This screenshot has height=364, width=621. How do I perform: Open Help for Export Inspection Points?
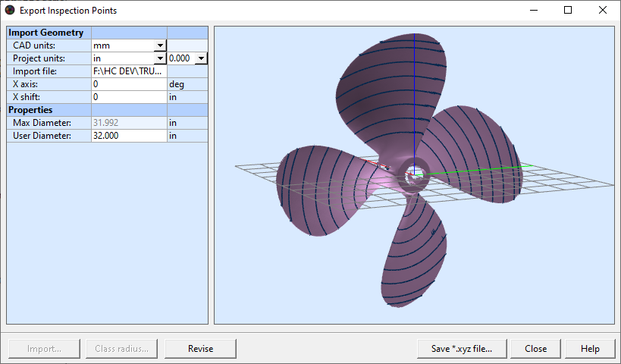[x=590, y=349]
